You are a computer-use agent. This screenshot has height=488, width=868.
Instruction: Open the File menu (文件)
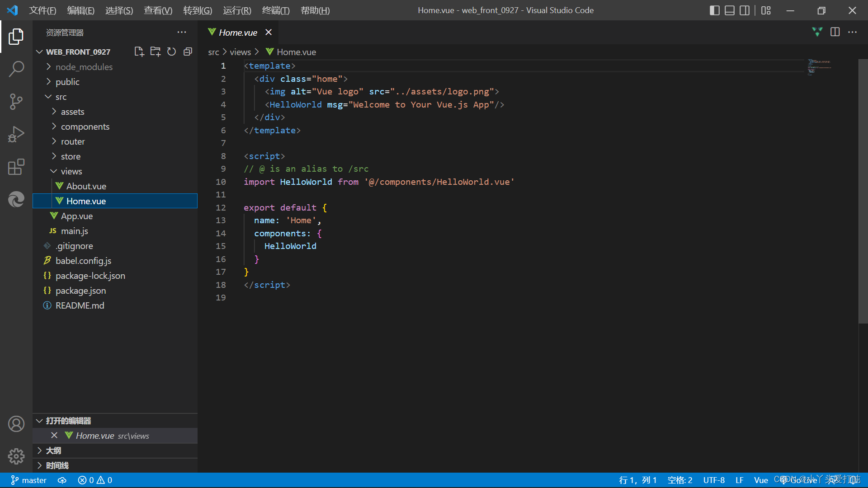(x=42, y=10)
